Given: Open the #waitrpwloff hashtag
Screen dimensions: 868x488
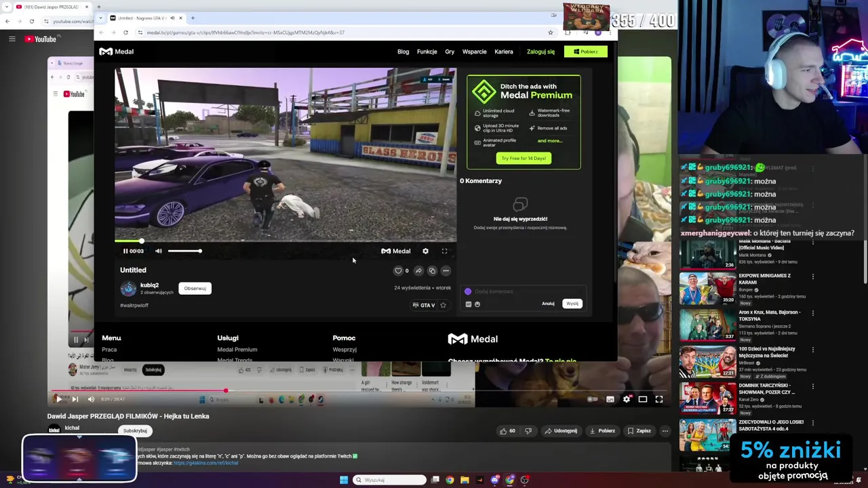Looking at the screenshot, I should coord(134,305).
